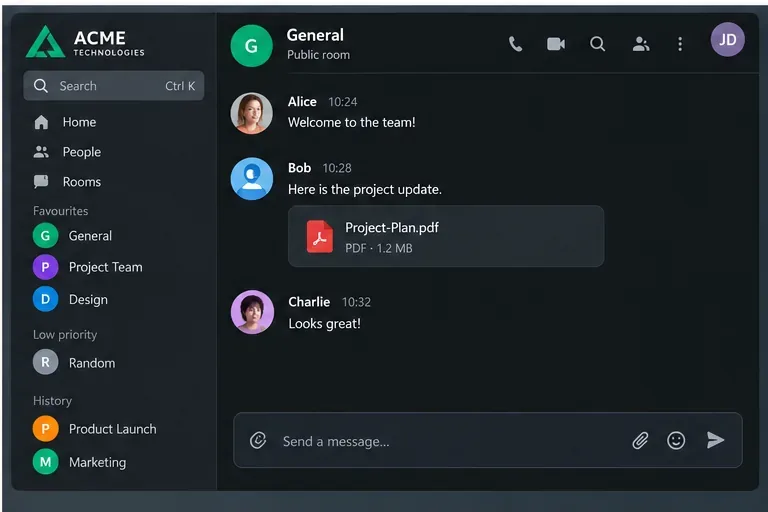Open the sidebar Search box
The image size is (768, 512).
(x=114, y=86)
